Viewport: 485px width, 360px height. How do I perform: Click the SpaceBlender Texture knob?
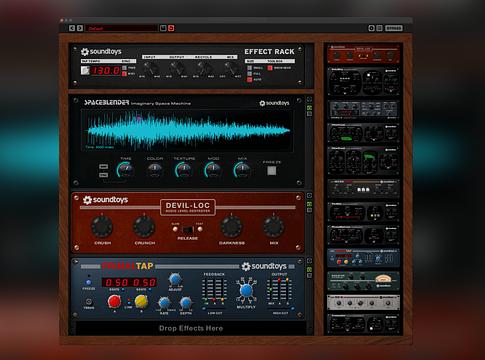tap(184, 170)
